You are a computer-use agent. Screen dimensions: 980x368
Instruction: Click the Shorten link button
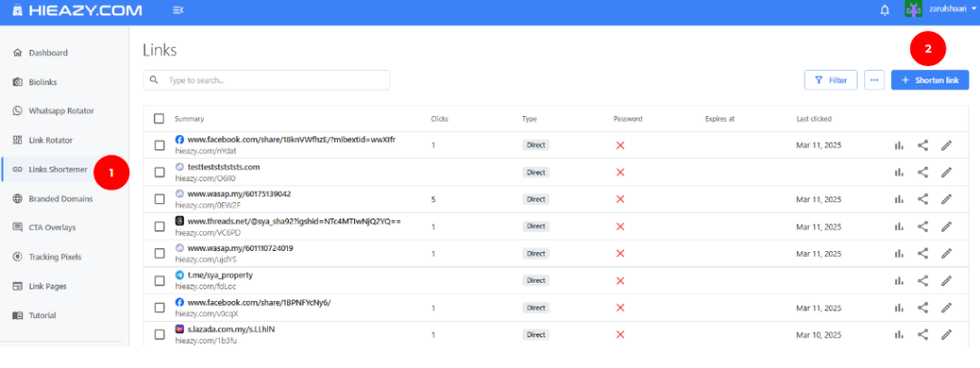(930, 80)
